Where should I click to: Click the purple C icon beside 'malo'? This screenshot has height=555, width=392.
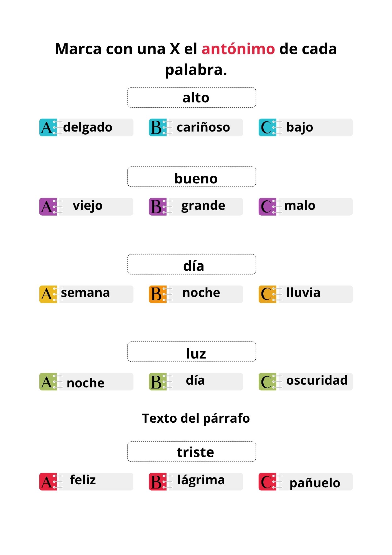(x=267, y=206)
